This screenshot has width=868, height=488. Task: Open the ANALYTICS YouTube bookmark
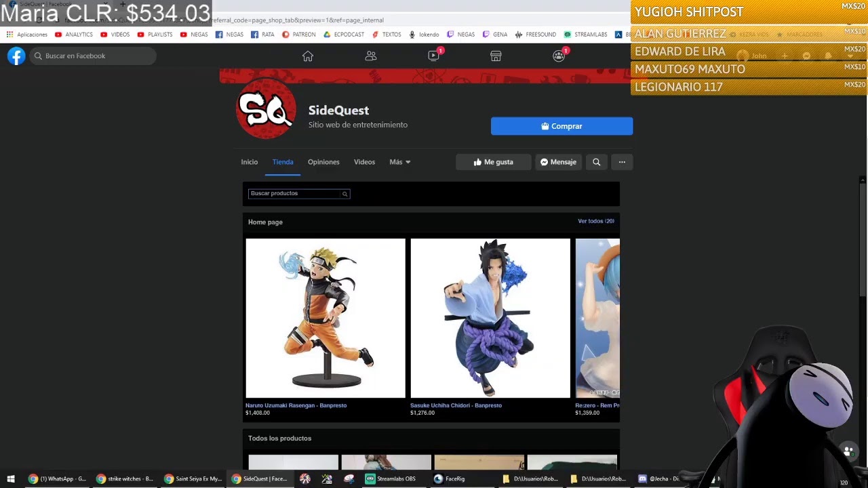[x=74, y=35]
